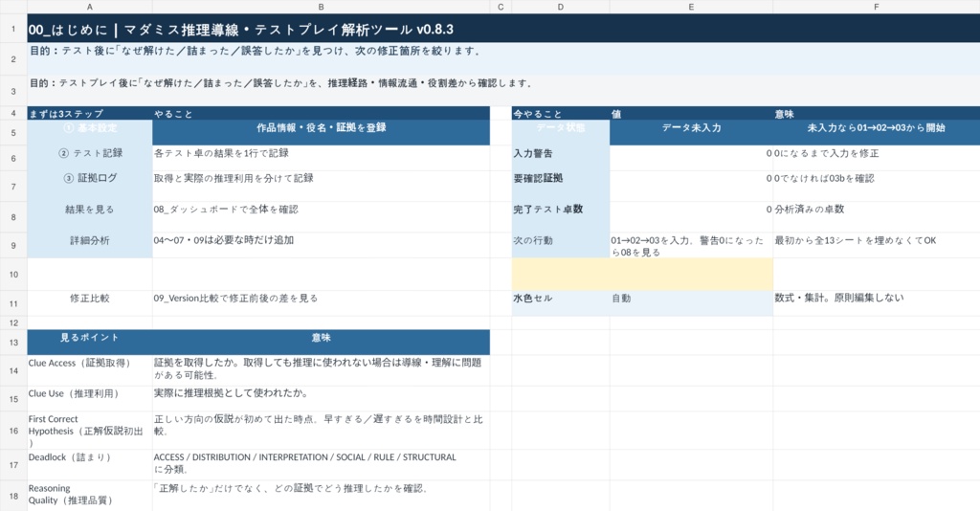Click cell '自動'
This screenshot has height=511, width=980.
coord(691,303)
